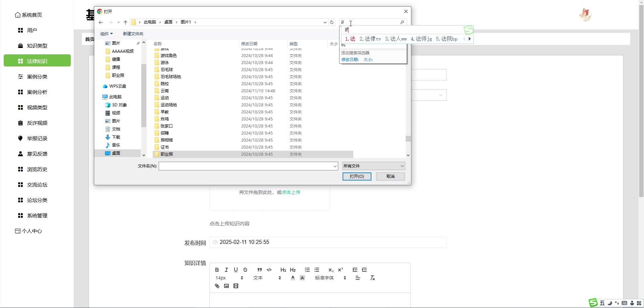Click the search magnifier in file dialog
The image size is (644, 308).
click(x=402, y=22)
